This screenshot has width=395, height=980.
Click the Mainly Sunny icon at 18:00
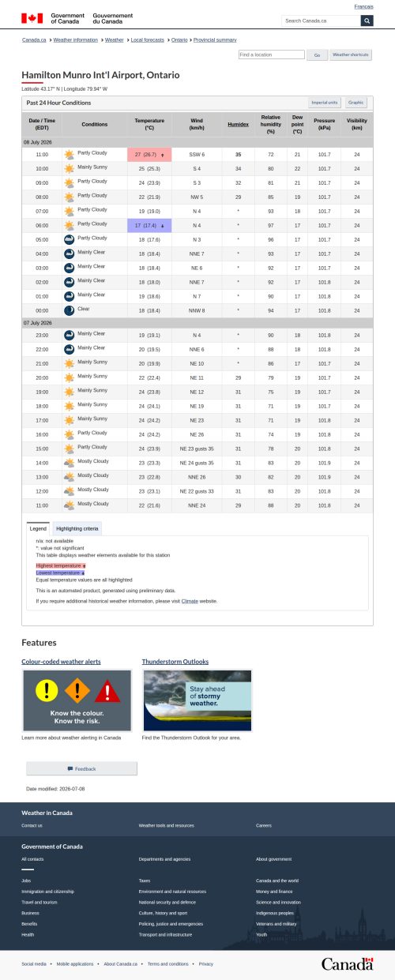[x=70, y=407]
